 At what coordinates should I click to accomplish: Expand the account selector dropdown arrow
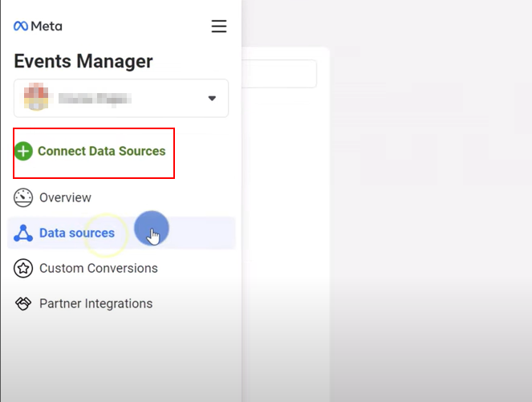pos(212,99)
